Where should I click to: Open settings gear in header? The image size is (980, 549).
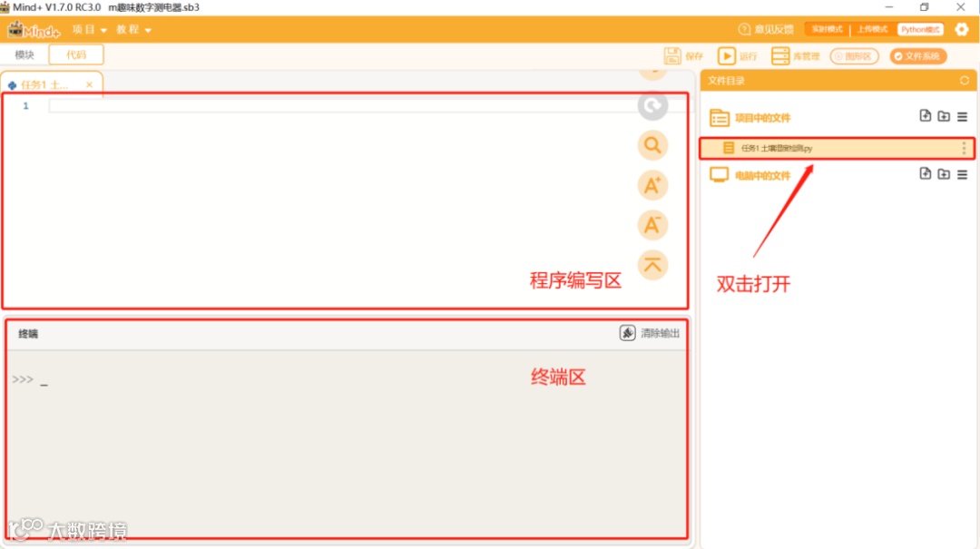961,29
